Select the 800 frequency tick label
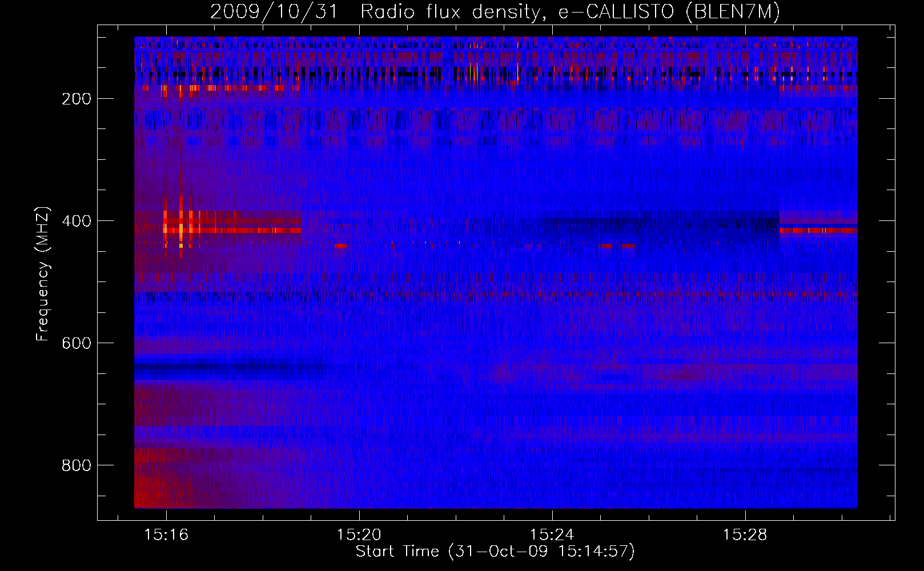The height and width of the screenshot is (571, 924). point(77,465)
